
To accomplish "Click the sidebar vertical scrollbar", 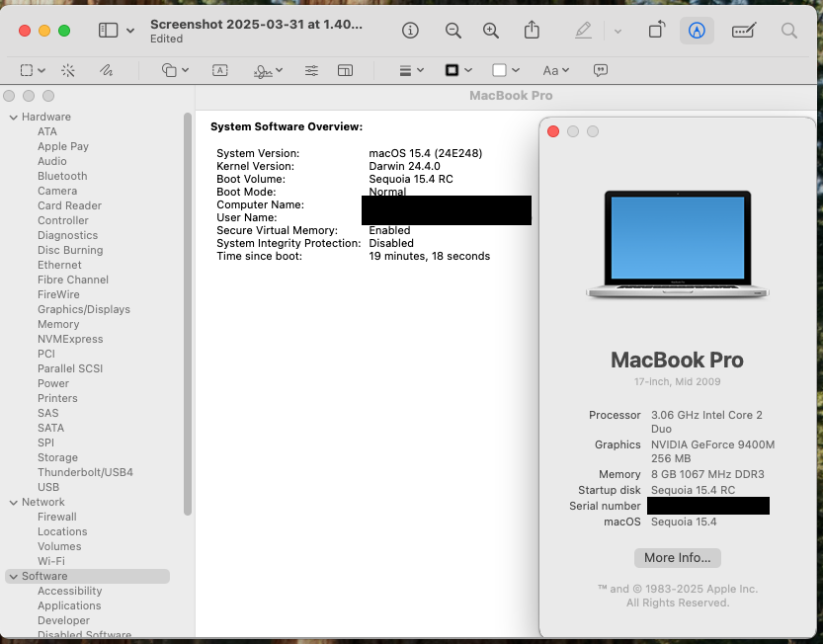I will point(188,314).
